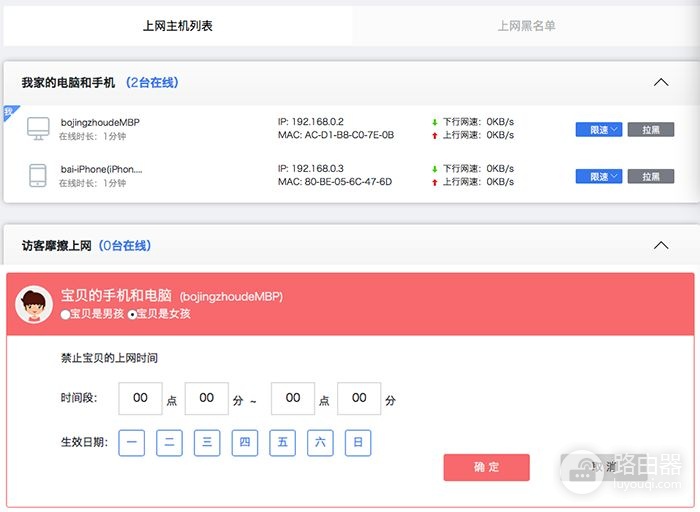The width and height of the screenshot is (700, 512).
Task: Click the 宝贝的手机和电脑 panel title
Action: tap(116, 296)
